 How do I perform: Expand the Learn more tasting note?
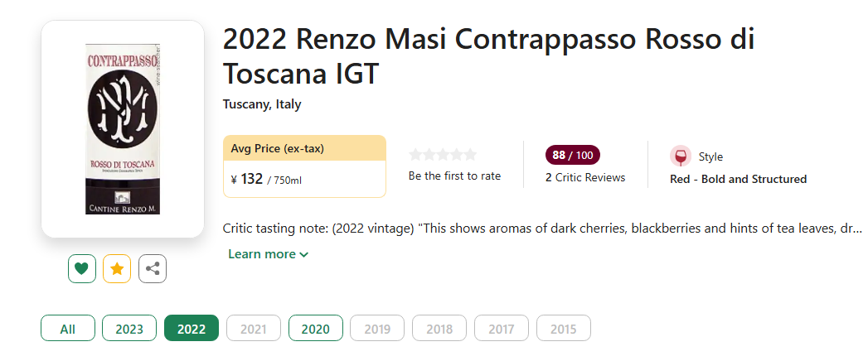point(268,254)
